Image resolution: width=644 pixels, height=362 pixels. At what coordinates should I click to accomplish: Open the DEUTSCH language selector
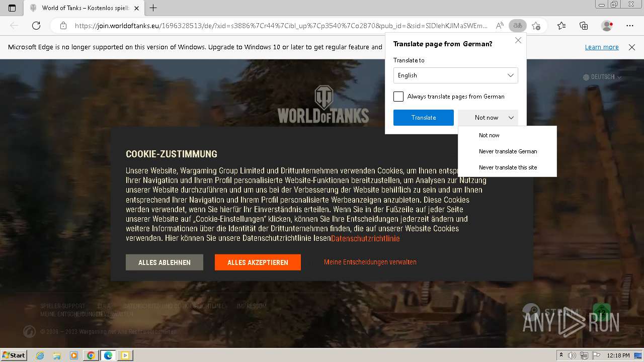(x=602, y=77)
